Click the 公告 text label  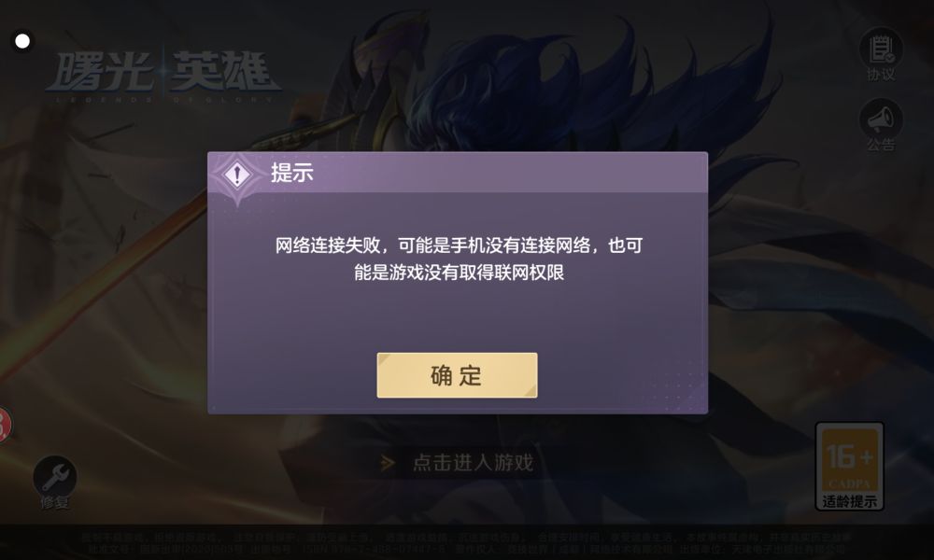coord(881,145)
